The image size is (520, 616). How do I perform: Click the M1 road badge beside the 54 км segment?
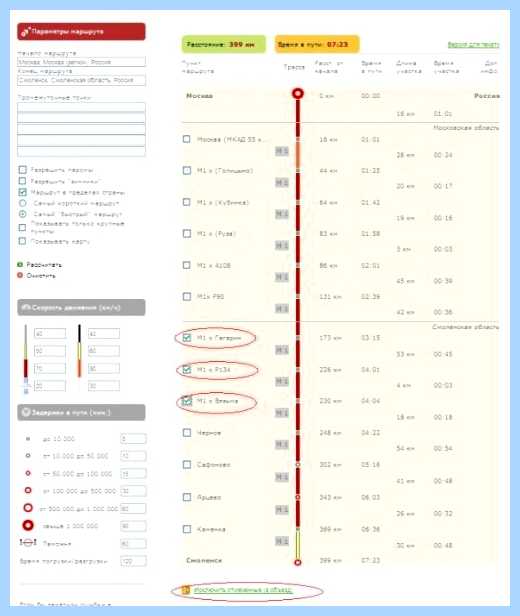(282, 444)
